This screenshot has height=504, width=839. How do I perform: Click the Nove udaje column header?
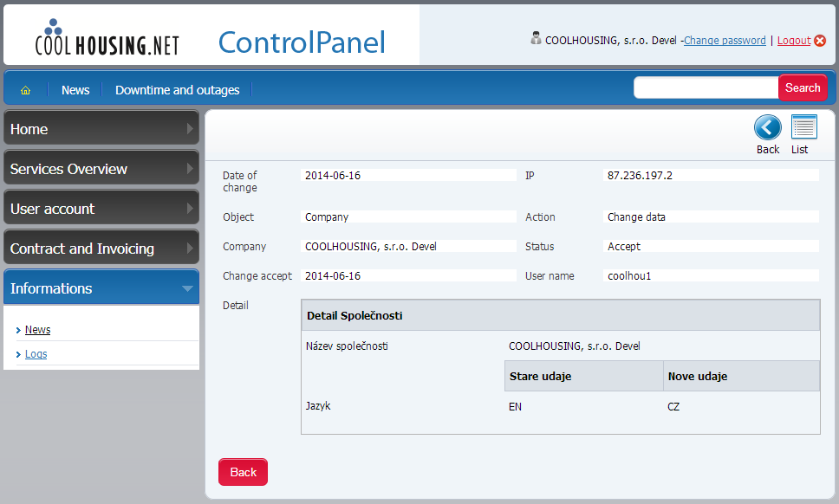click(742, 376)
